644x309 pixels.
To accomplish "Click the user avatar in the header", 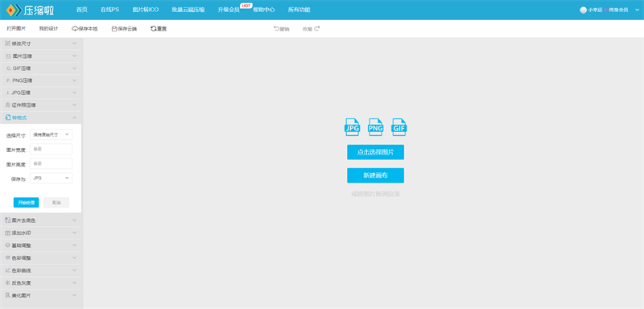I will (583, 10).
